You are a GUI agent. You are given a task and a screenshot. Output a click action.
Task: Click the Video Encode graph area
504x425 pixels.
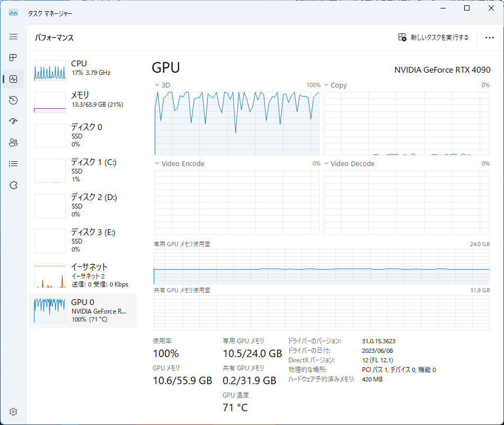coord(237,202)
